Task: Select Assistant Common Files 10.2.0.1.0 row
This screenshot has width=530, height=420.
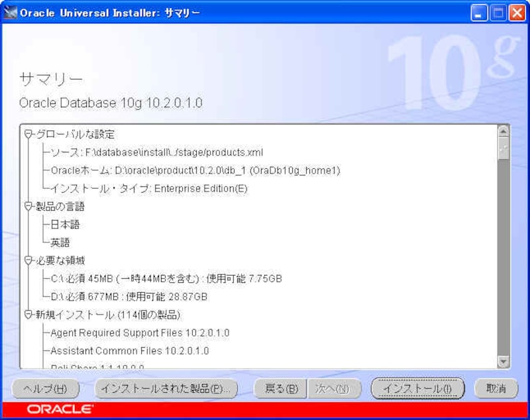Action: pyautogui.click(x=129, y=350)
